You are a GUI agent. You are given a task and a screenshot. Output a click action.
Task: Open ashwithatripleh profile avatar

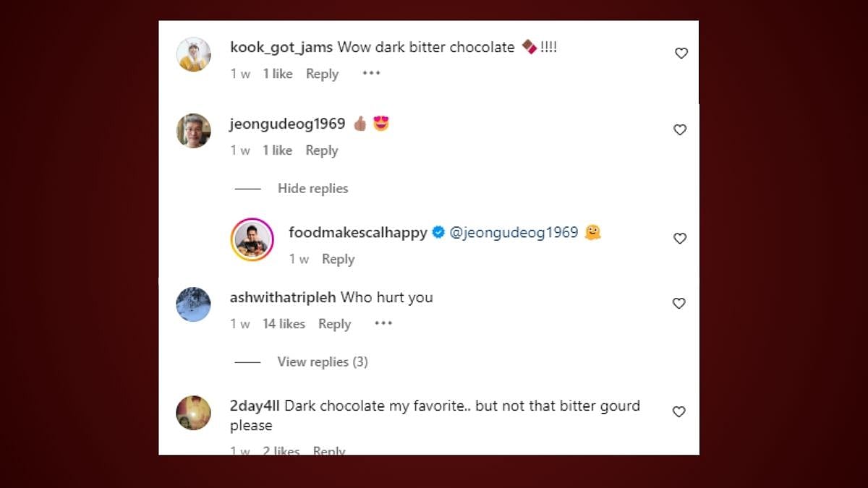coord(194,304)
